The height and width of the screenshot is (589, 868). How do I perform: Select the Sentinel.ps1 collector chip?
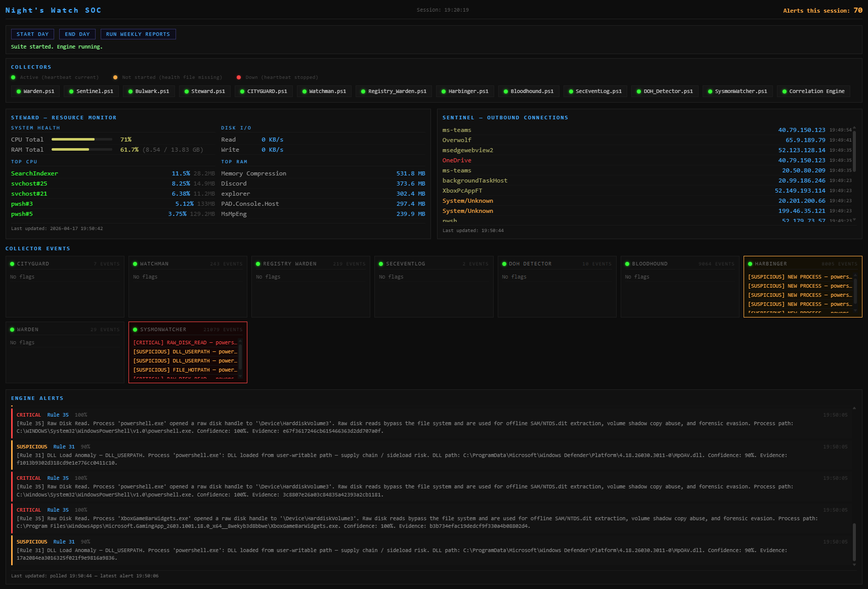pos(92,92)
